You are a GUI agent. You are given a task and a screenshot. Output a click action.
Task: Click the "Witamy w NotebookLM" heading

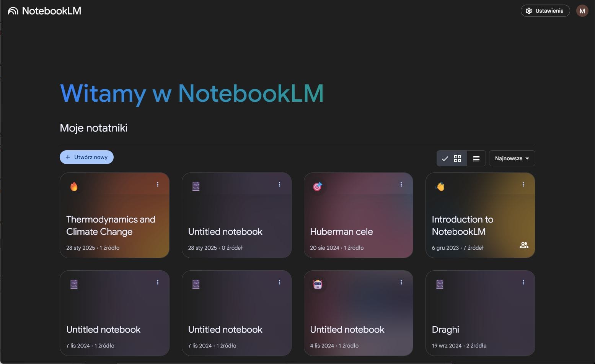pos(192,94)
